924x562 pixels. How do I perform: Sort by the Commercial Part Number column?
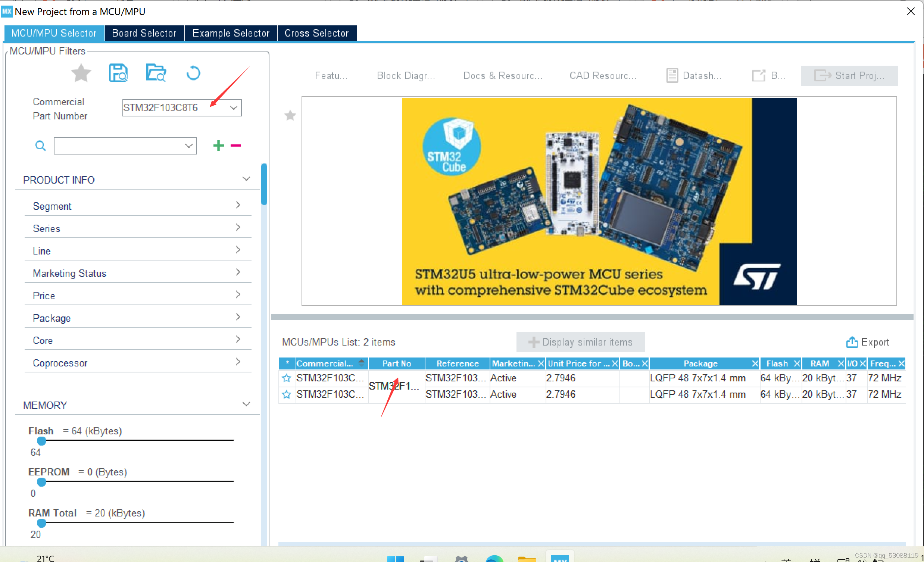(x=362, y=363)
